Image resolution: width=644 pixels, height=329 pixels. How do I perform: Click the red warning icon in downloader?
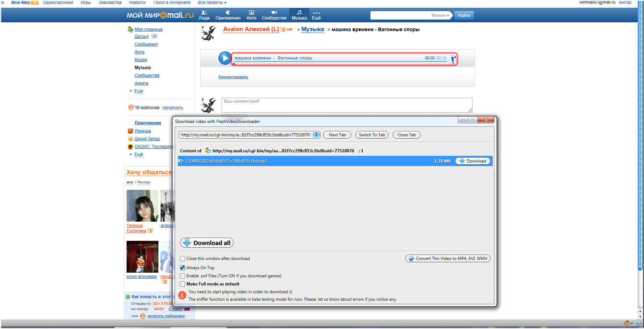click(182, 295)
